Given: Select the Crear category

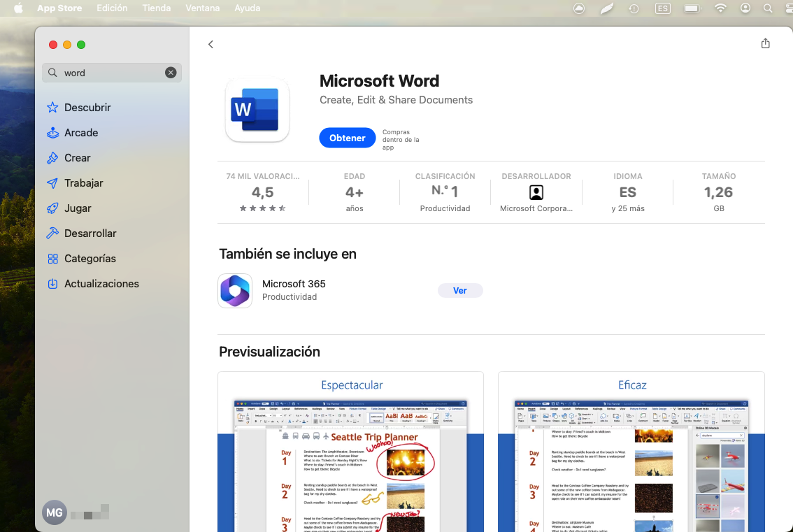Looking at the screenshot, I should (77, 158).
